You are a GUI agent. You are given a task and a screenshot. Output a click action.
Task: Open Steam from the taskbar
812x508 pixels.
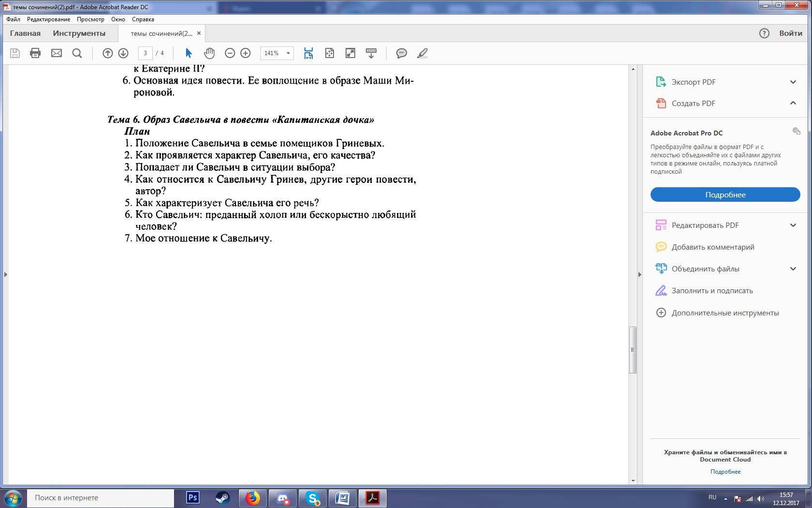(x=223, y=498)
